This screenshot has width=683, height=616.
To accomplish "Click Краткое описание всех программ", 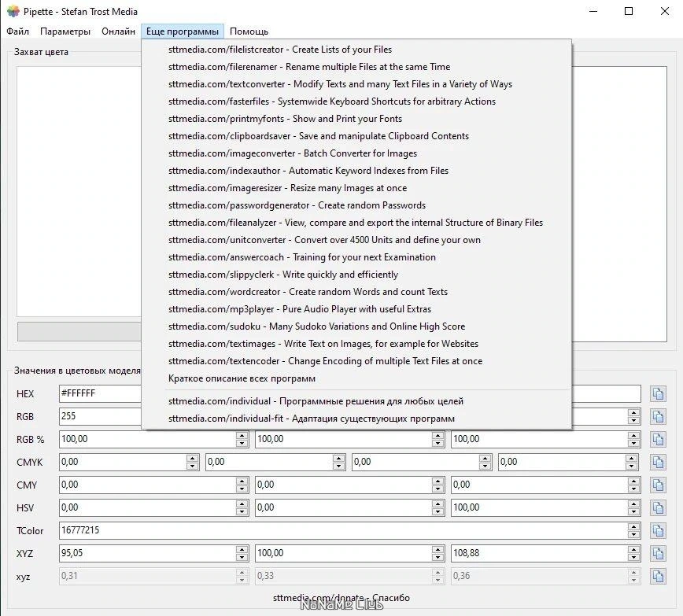I will click(x=356, y=378).
